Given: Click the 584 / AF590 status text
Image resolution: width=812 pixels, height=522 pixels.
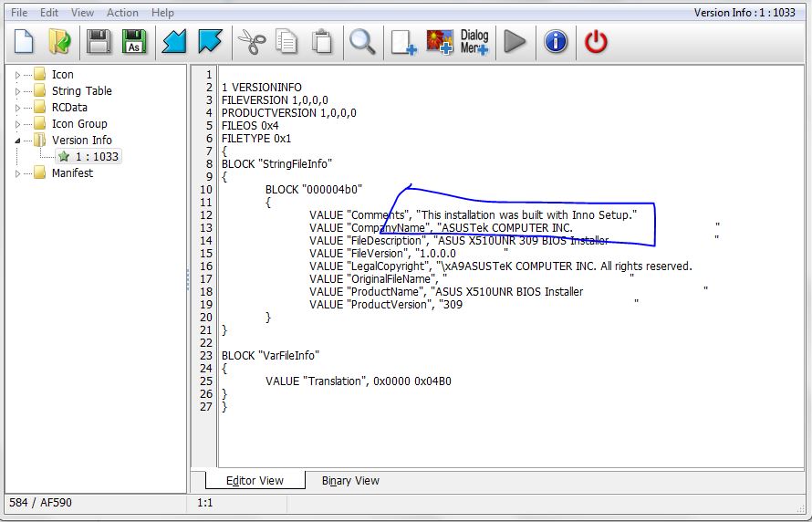Looking at the screenshot, I should coord(40,502).
